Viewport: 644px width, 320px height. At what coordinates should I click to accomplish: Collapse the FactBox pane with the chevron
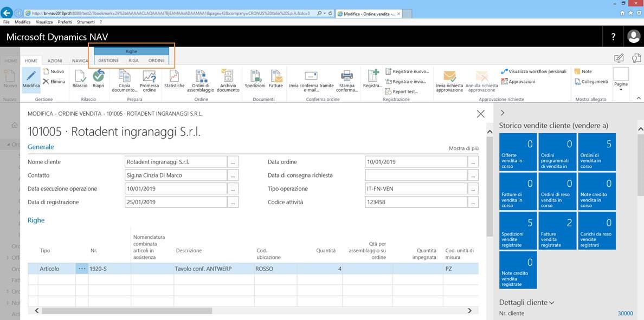pyautogui.click(x=503, y=113)
